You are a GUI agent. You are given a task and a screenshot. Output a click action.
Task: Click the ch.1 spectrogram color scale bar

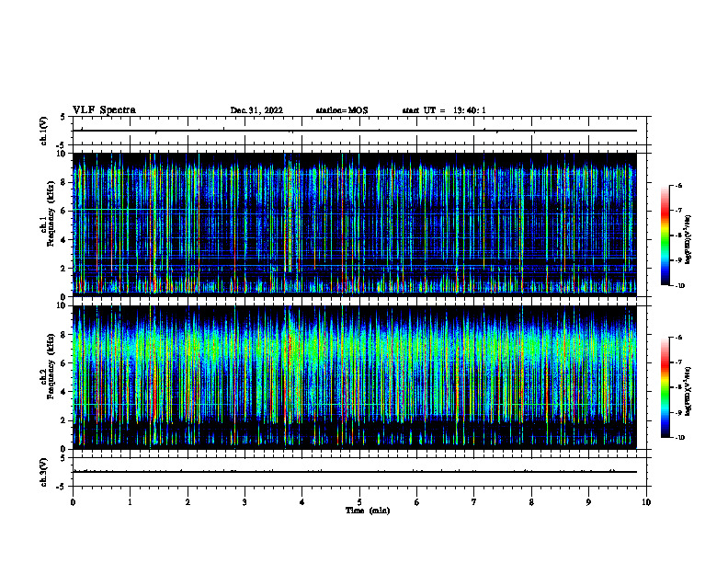[665, 236]
